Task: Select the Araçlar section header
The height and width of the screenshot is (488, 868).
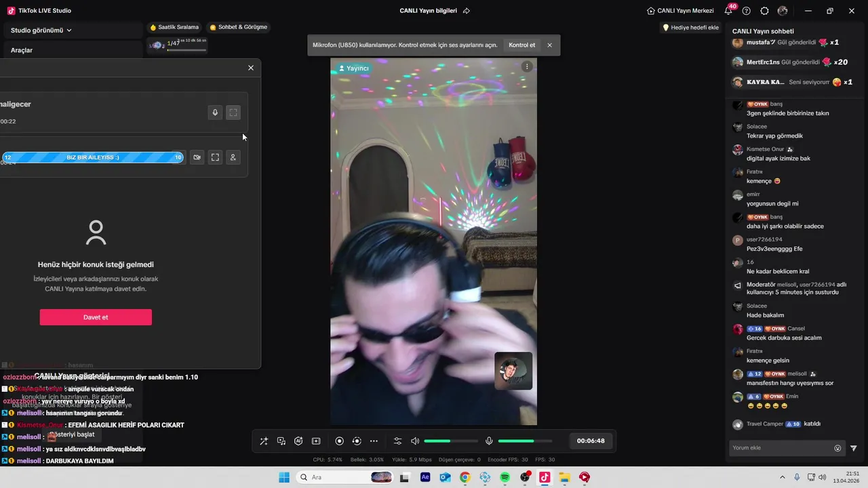Action: click(22, 50)
